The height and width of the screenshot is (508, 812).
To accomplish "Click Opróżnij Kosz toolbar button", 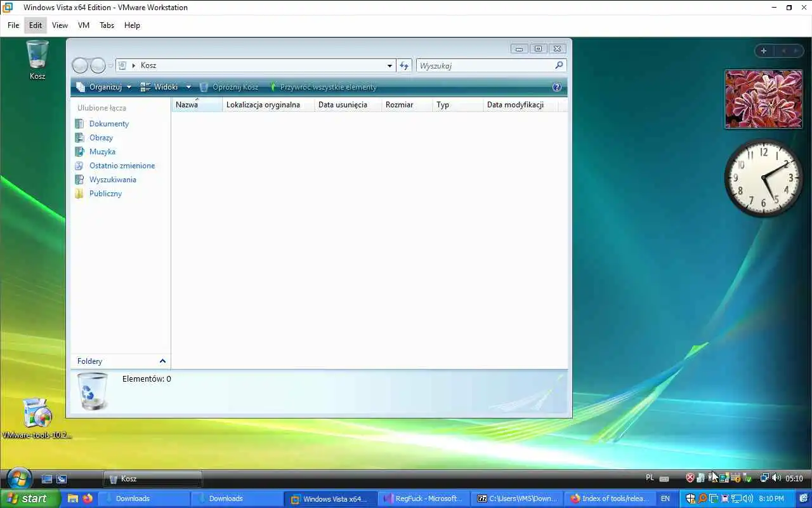I will [x=228, y=87].
